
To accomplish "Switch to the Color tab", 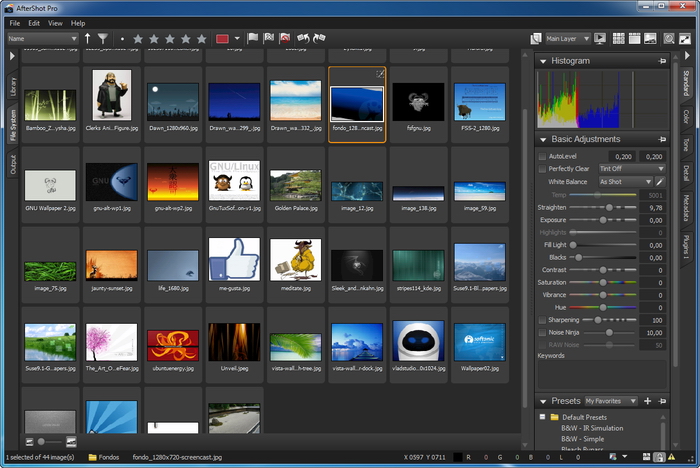I will (x=686, y=118).
